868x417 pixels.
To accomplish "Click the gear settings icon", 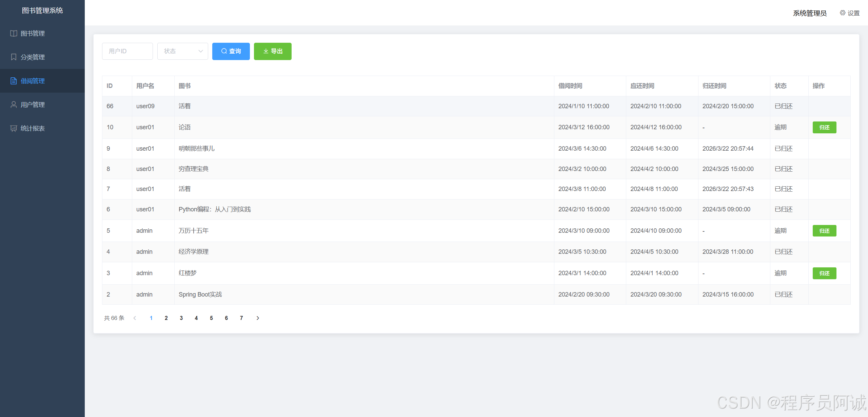I will [x=842, y=13].
